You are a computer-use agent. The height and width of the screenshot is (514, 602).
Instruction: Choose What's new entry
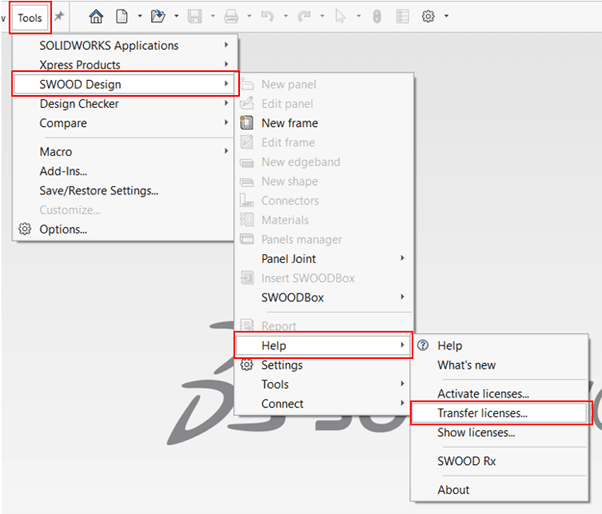[499, 365]
